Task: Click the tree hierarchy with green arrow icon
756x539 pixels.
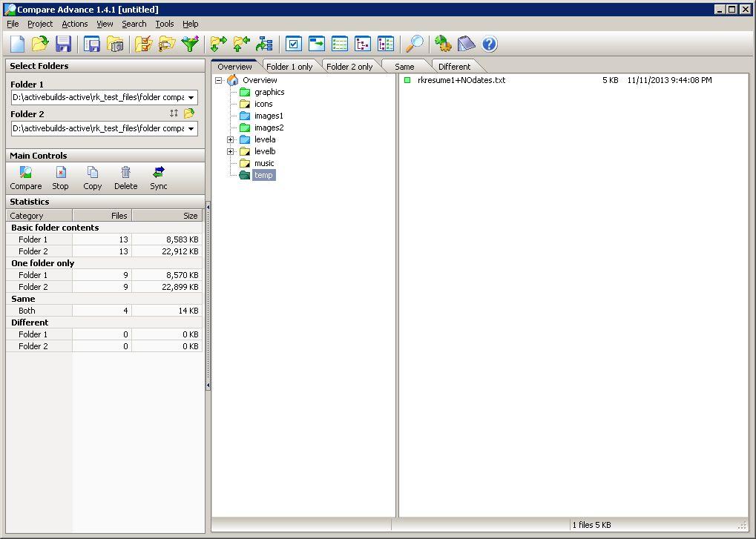Action: click(x=264, y=44)
